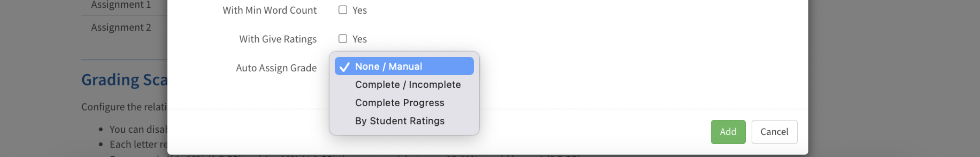Open the Assignment 2 row in the background
980x157 pixels.
click(121, 27)
